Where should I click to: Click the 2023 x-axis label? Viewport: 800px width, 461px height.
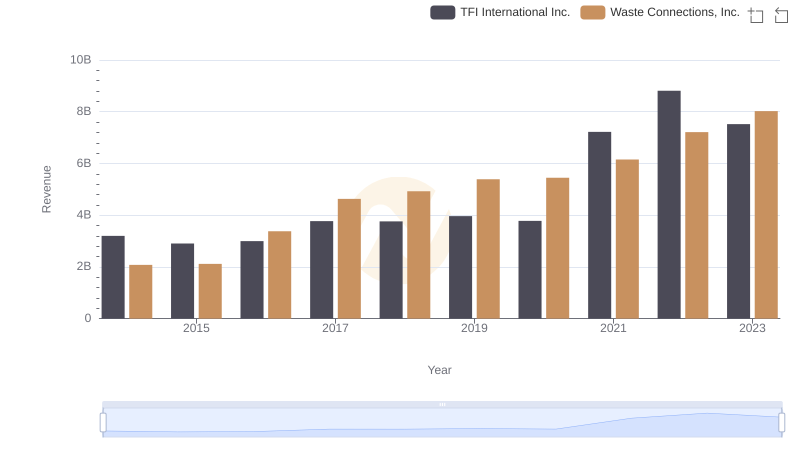(x=752, y=328)
